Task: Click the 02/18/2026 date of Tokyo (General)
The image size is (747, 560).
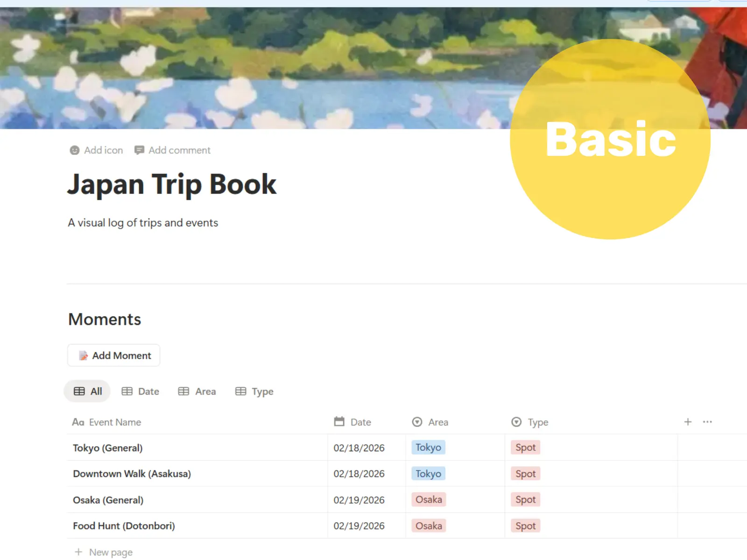Action: click(359, 448)
